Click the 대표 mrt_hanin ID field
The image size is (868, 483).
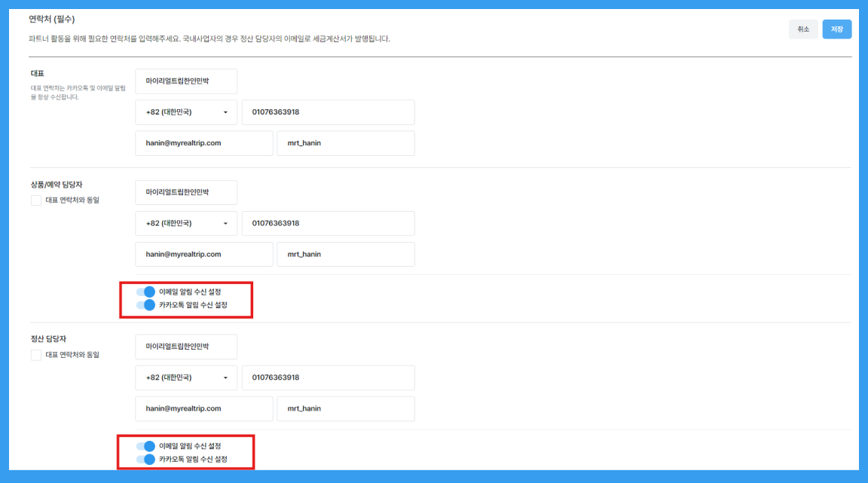(345, 143)
